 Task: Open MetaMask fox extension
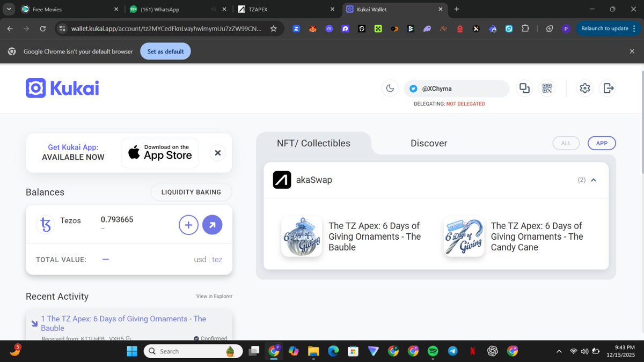point(312,28)
